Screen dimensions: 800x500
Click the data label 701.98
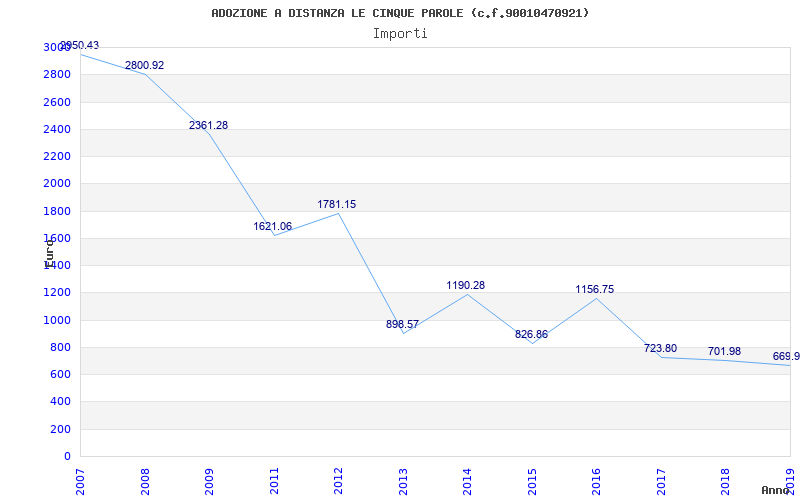tap(724, 351)
